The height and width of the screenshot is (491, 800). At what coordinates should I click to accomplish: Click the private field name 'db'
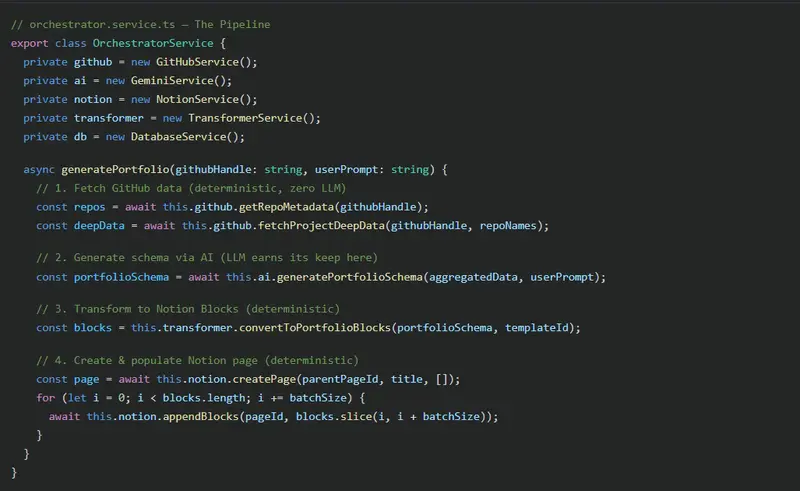tap(80, 137)
